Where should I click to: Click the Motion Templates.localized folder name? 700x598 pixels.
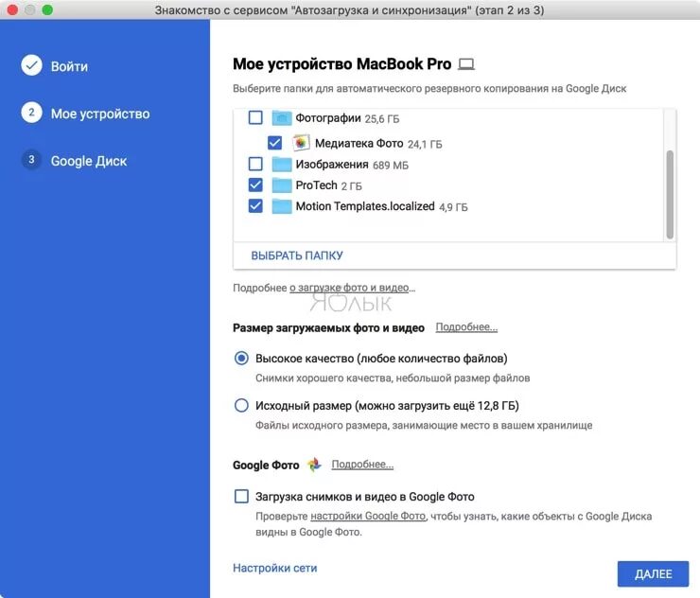coord(365,206)
